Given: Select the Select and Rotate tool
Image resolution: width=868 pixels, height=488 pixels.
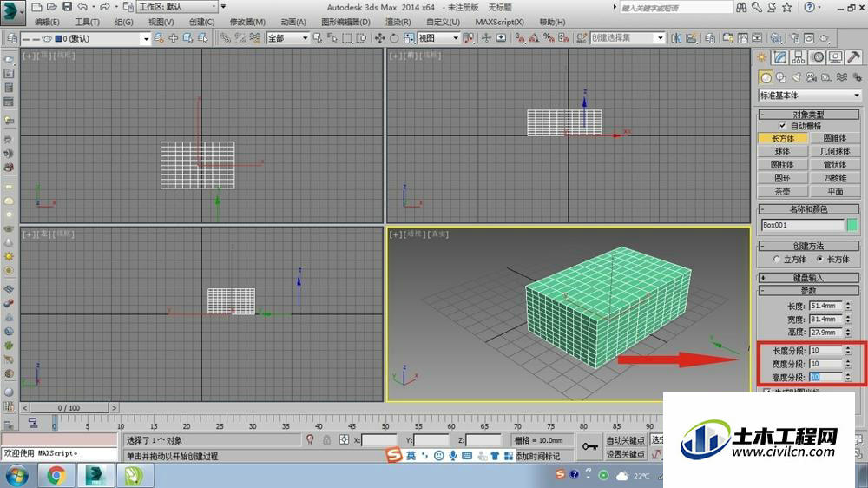Looking at the screenshot, I should point(394,38).
